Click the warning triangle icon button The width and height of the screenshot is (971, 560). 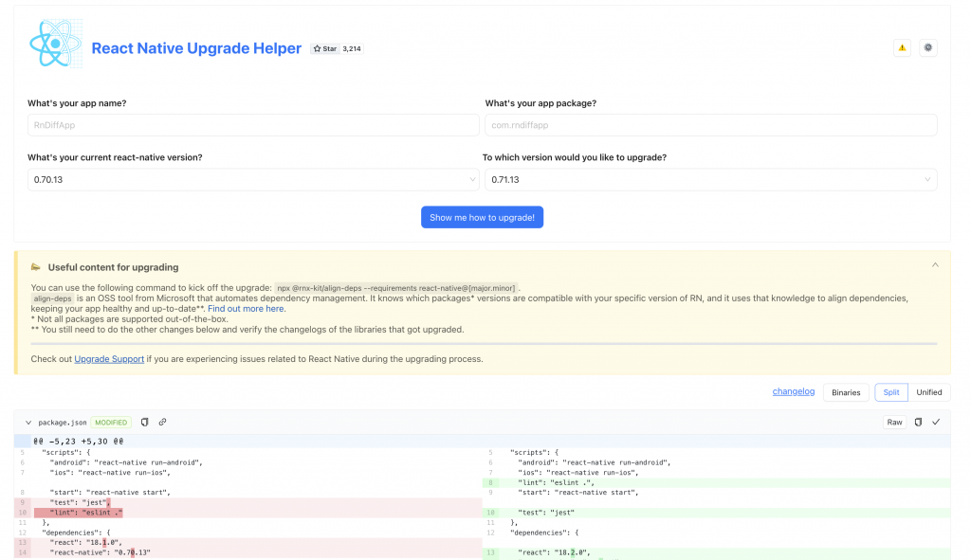pos(903,47)
